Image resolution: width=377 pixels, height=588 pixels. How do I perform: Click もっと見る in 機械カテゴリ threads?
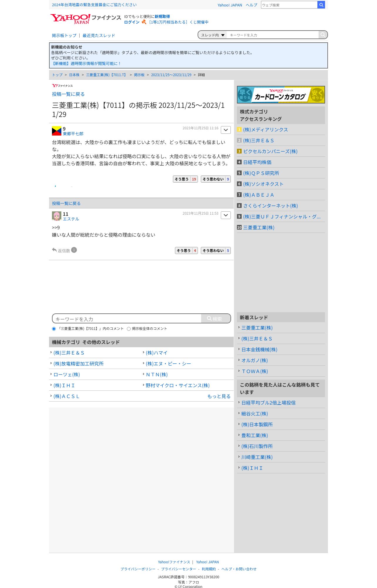[219, 396]
